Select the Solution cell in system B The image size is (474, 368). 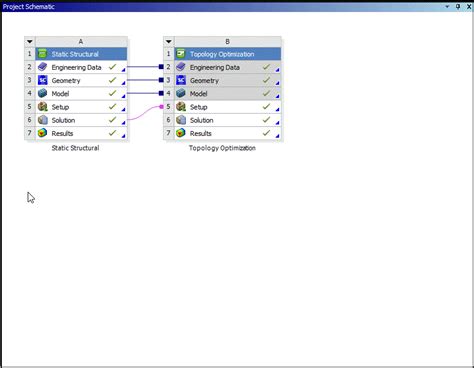(228, 120)
